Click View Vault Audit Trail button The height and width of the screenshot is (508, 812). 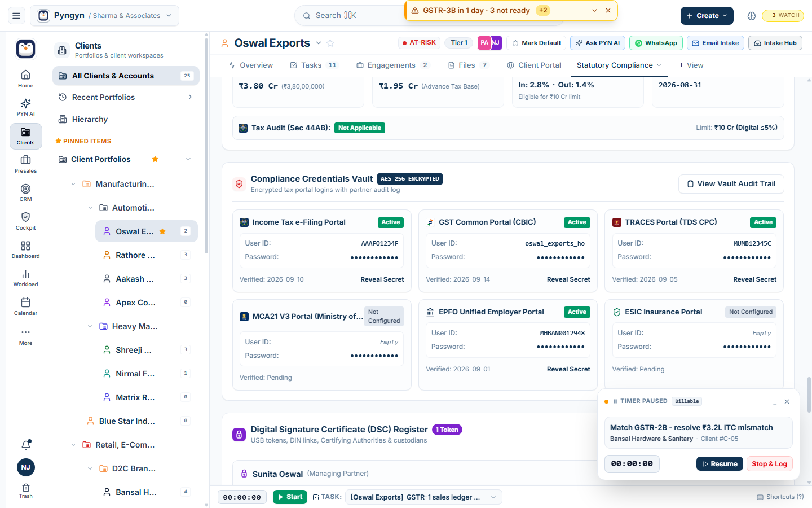coord(731,184)
